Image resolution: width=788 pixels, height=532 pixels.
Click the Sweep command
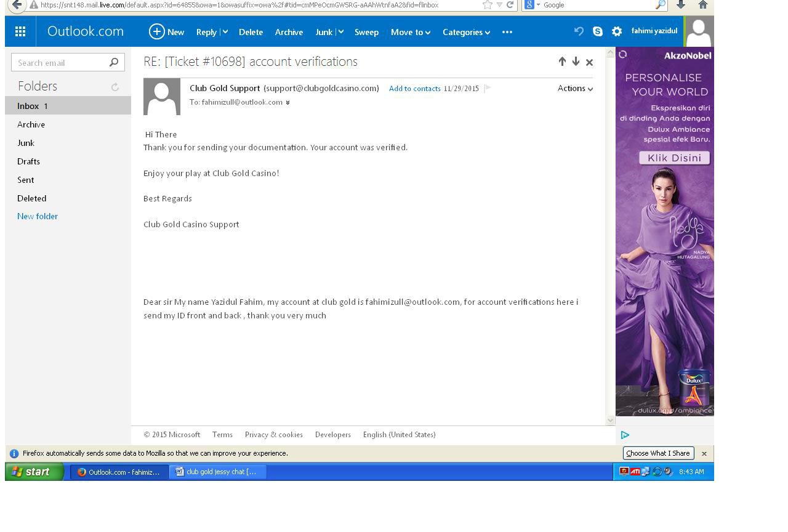point(366,32)
